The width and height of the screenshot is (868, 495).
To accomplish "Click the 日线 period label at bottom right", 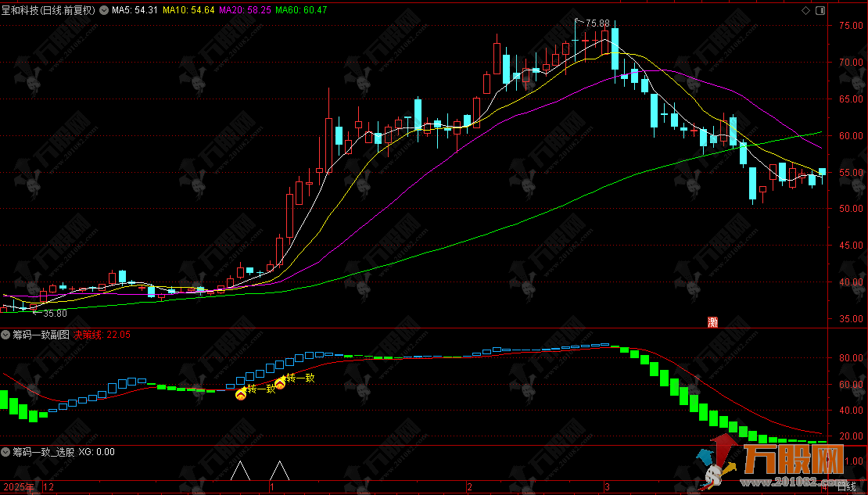I will [846, 487].
